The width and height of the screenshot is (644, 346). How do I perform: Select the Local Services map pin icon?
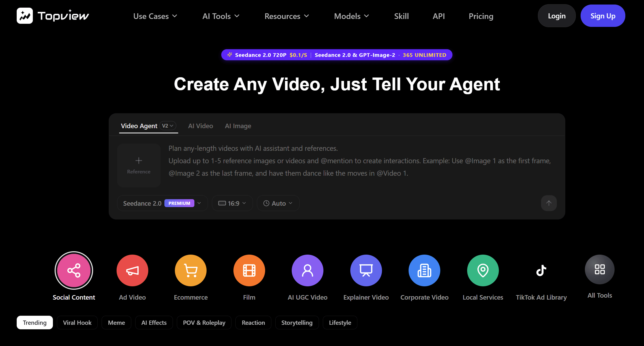coord(483,270)
